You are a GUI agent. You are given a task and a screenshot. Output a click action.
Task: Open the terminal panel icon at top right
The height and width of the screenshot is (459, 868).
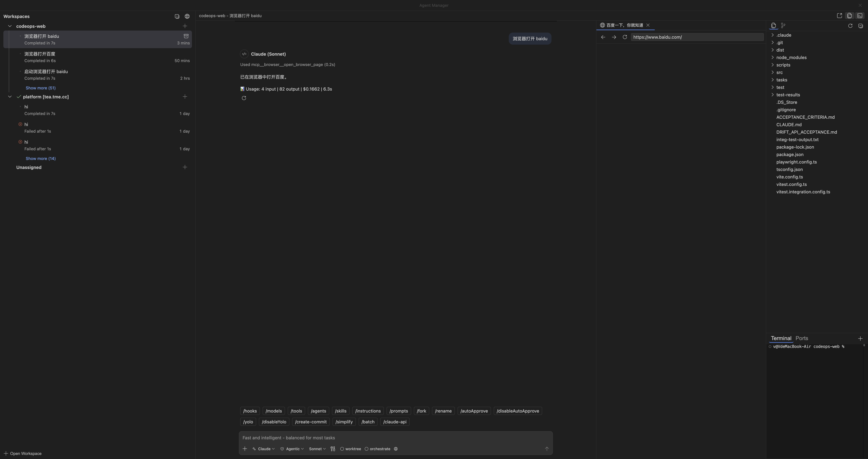[x=860, y=15]
